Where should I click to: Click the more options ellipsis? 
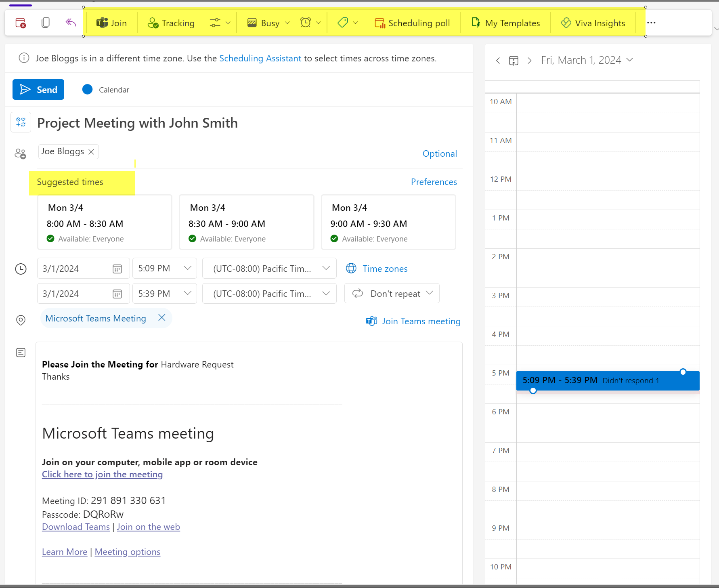(651, 23)
